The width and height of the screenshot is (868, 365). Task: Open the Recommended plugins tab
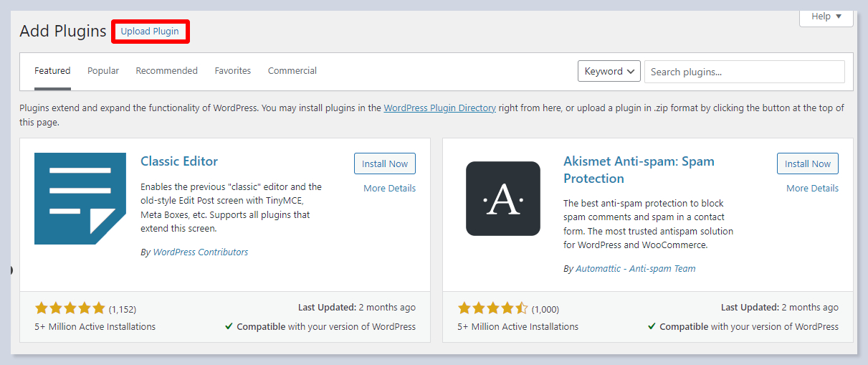click(166, 71)
